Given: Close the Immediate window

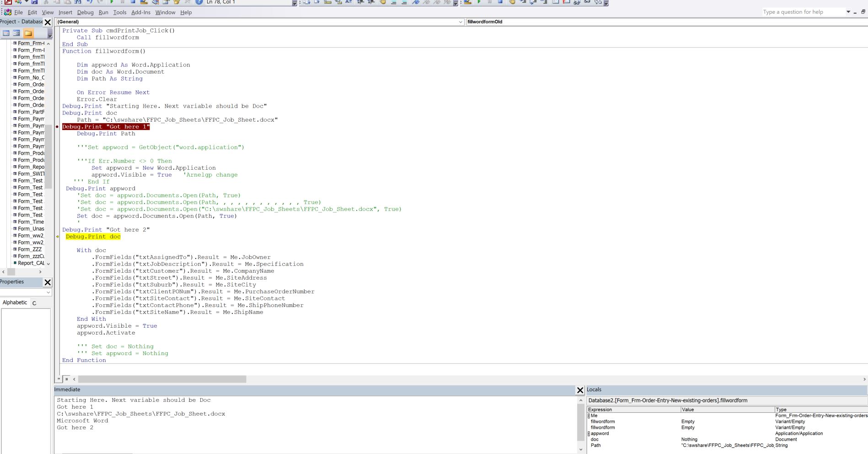Looking at the screenshot, I should click(580, 390).
